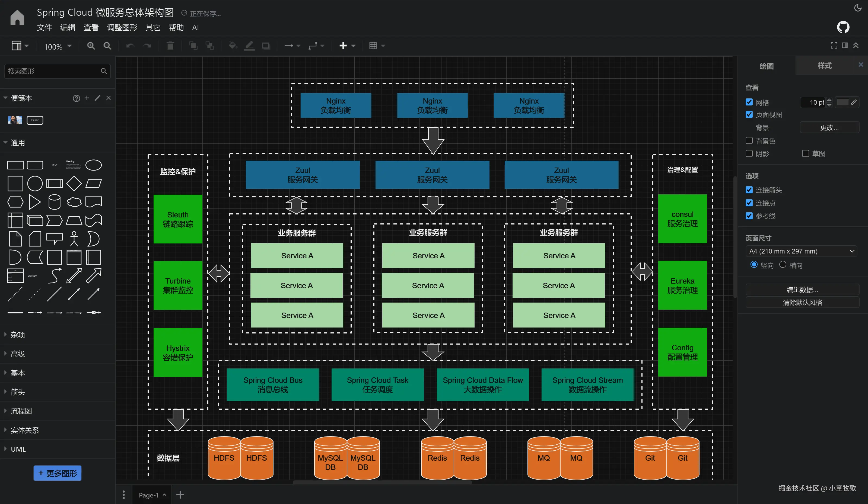Expand the 流程图 shape category
The image size is (868, 504).
click(21, 411)
